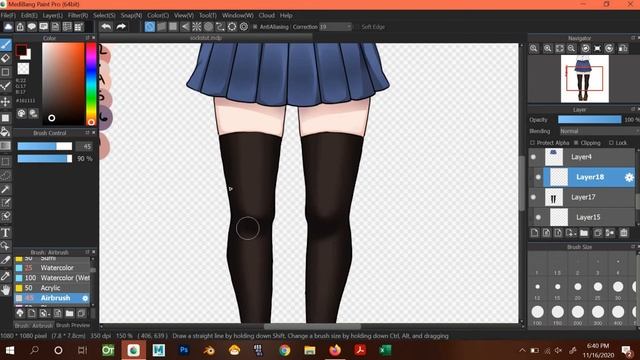Switch to the Brush Preview tab
Image resolution: width=640 pixels, height=360 pixels.
73,325
